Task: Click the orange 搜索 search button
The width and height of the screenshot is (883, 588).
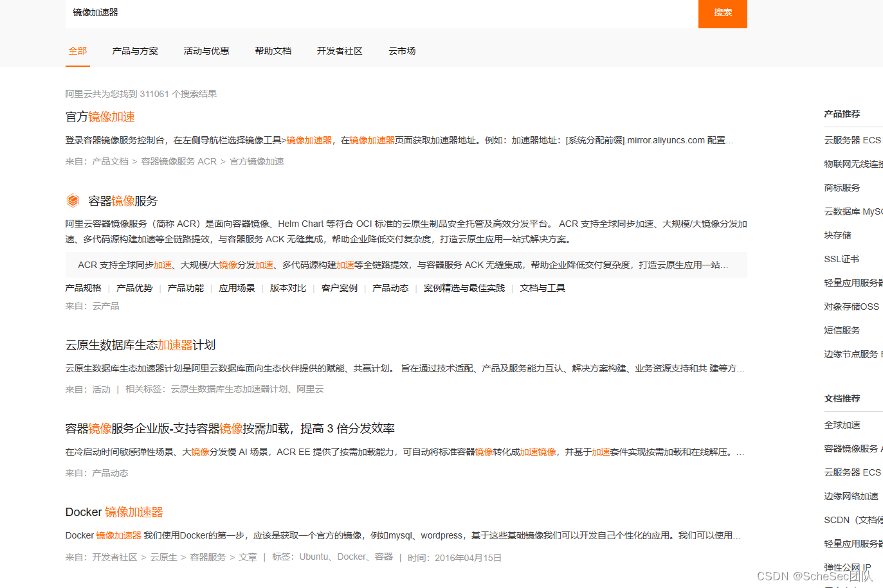Action: [x=722, y=13]
